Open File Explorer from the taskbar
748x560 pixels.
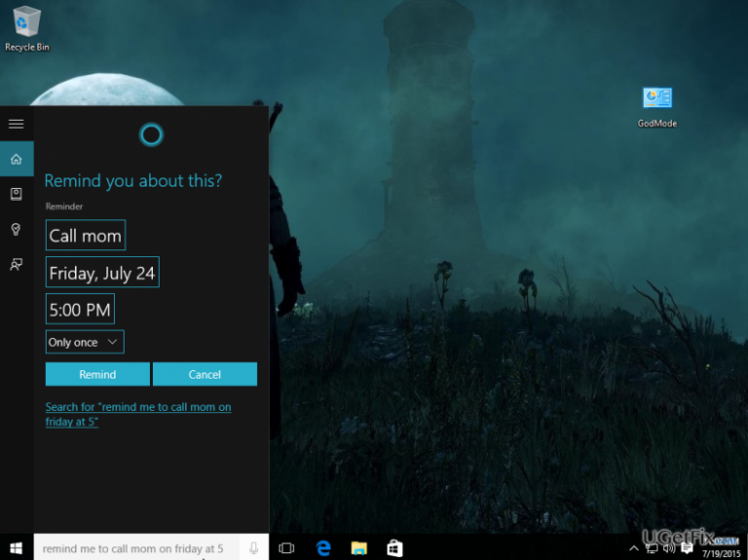click(x=358, y=548)
